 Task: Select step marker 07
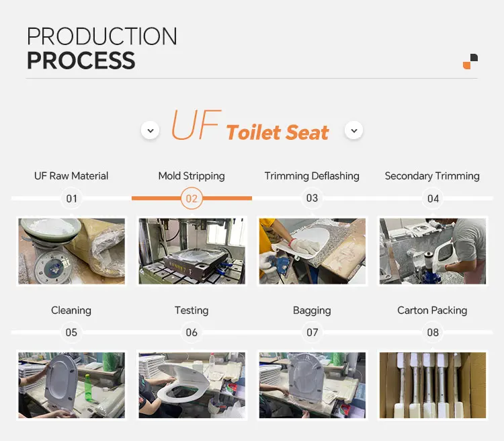click(x=312, y=332)
